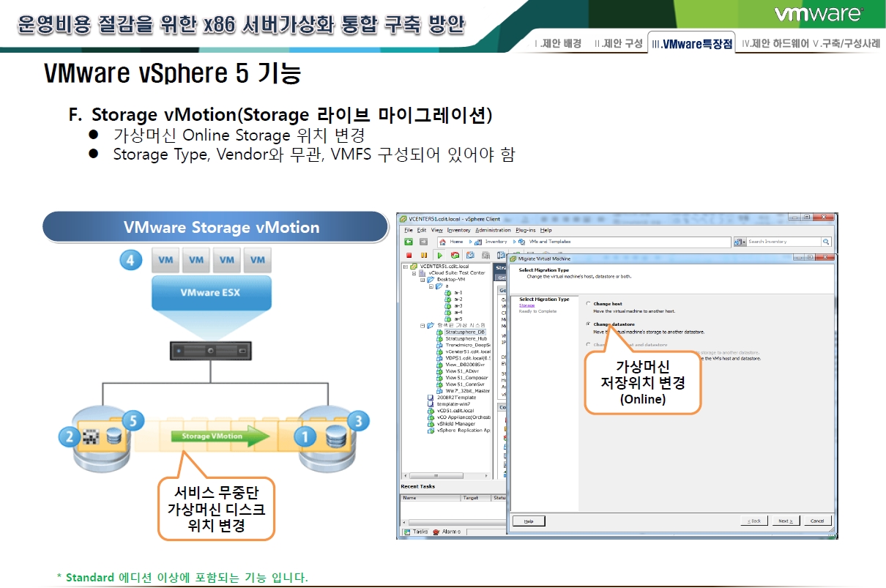Open the Inventory menu
The image size is (886, 588).
pyautogui.click(x=459, y=230)
